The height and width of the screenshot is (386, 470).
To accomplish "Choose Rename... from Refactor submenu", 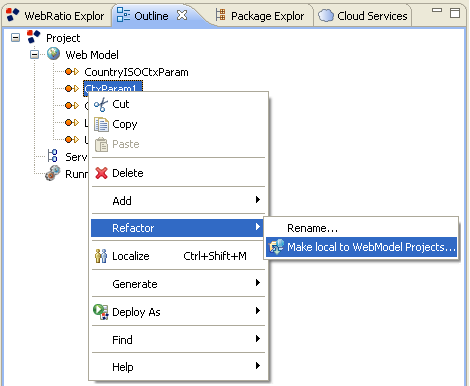I will tap(361, 228).
